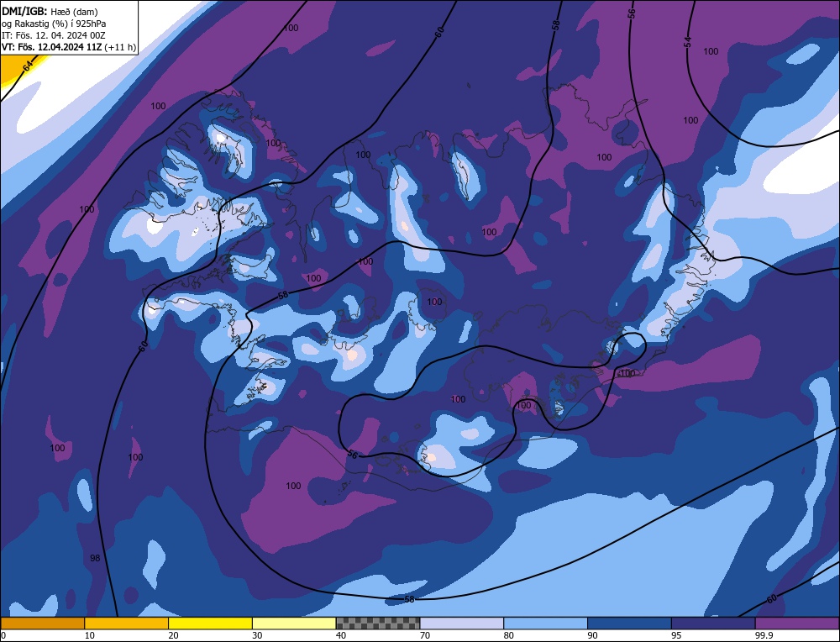The width and height of the screenshot is (840, 642).
Task: Click the '90' legend scale label
Action: point(592,635)
